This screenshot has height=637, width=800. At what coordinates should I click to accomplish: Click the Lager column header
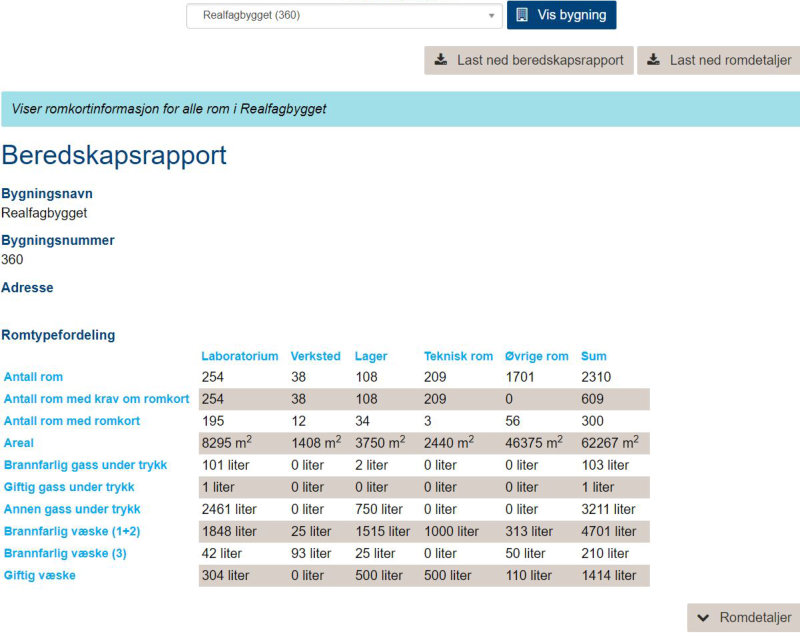(371, 356)
